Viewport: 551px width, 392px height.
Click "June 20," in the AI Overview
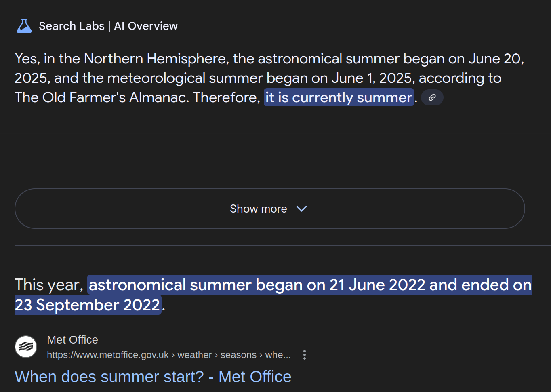click(496, 59)
